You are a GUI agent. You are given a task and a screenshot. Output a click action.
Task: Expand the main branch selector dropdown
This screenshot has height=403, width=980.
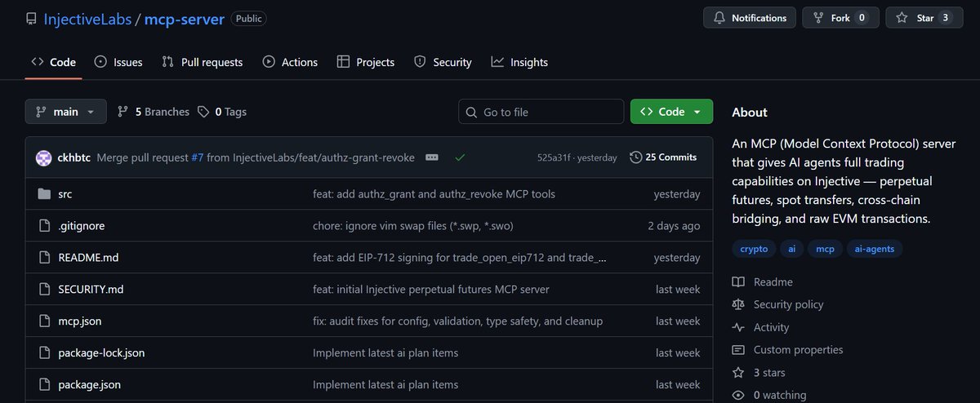(x=65, y=112)
